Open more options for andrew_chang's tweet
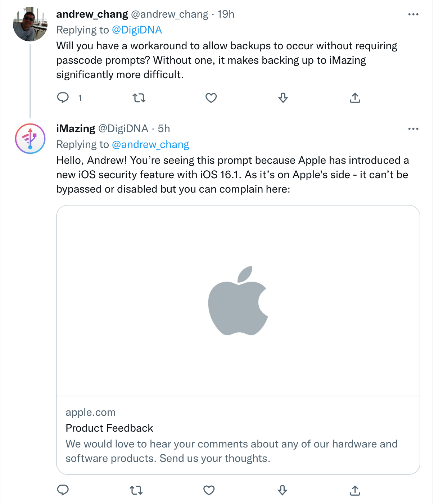 tap(413, 14)
